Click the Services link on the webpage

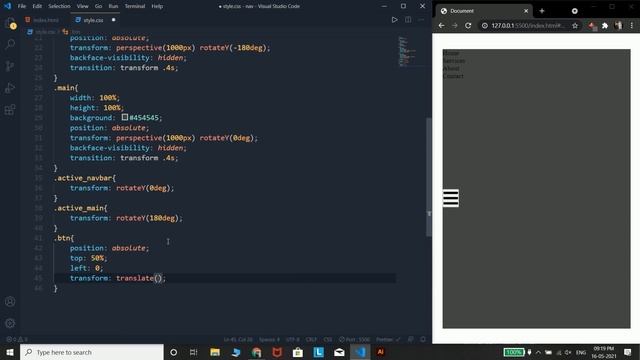pyautogui.click(x=453, y=60)
